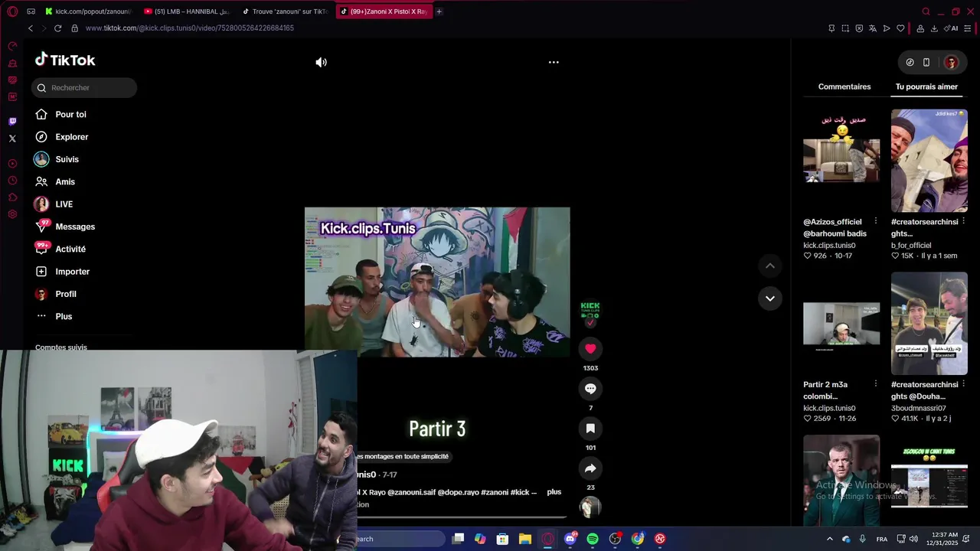980x551 pixels.
Task: Expand the caption with plus link
Action: click(x=554, y=492)
